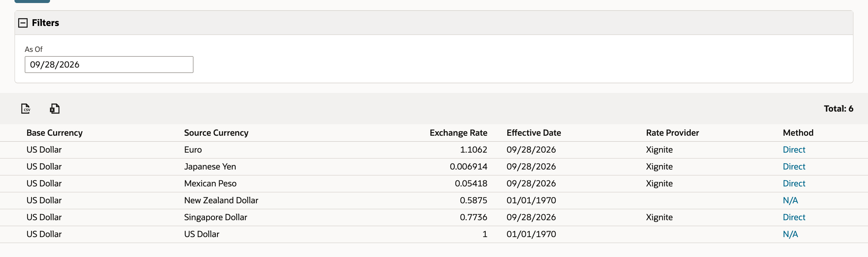Click exchange rate value 0.006914
868x257 pixels.
pyautogui.click(x=468, y=167)
